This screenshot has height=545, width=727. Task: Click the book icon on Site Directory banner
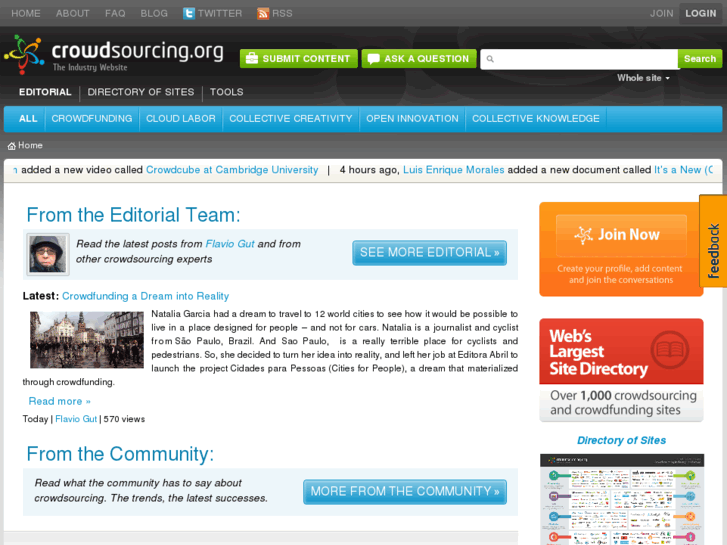[x=670, y=350]
